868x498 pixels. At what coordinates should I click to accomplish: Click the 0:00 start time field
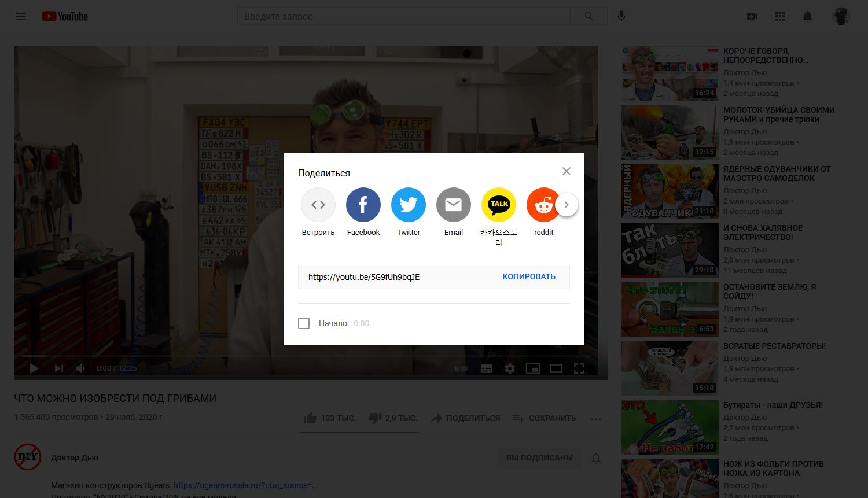pos(362,323)
